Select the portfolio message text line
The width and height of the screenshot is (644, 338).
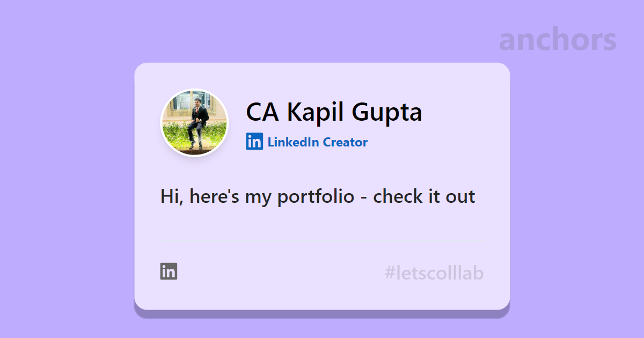click(318, 196)
